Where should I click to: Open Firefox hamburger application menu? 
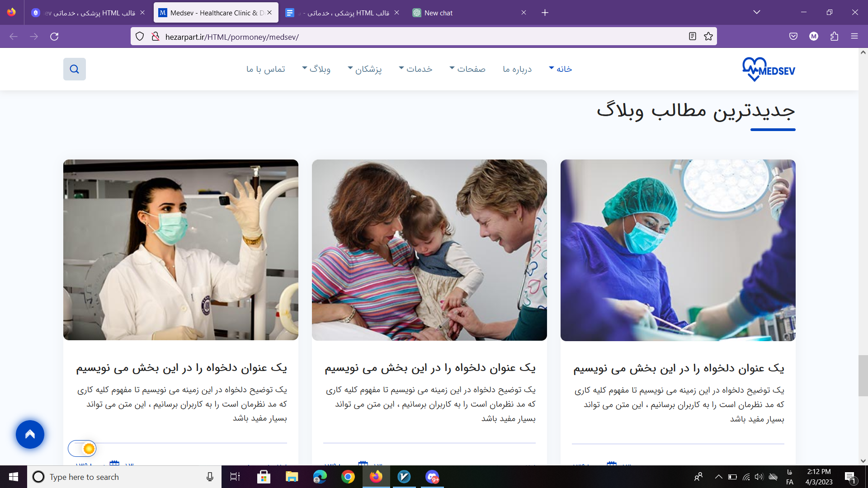(x=854, y=37)
